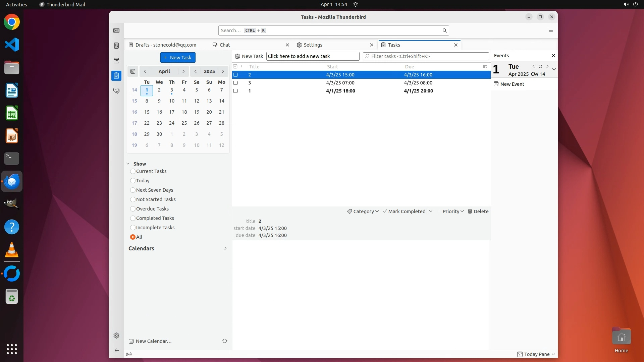Open the Category dropdown
The height and width of the screenshot is (362, 644).
tap(363, 212)
